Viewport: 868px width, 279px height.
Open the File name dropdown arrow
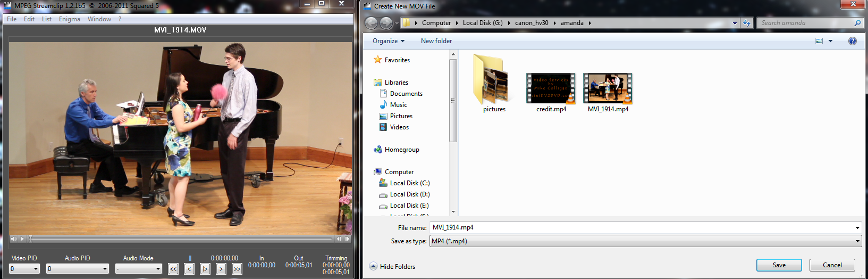pos(857,227)
